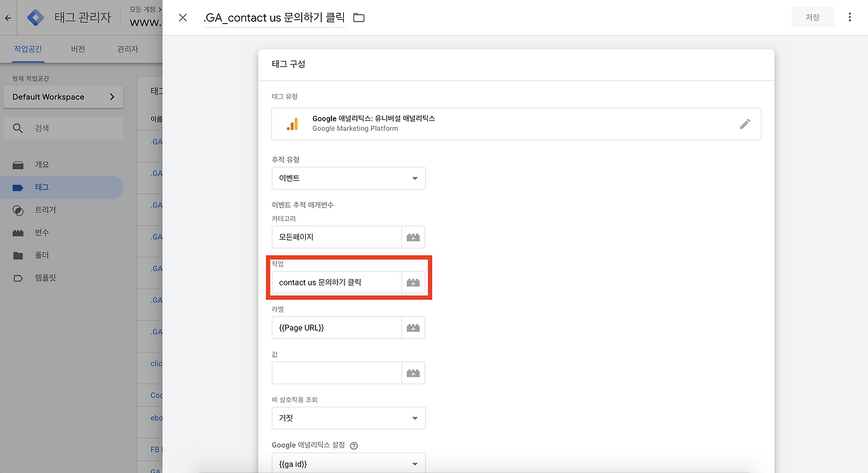Click the search magnifier icon

pyautogui.click(x=18, y=128)
